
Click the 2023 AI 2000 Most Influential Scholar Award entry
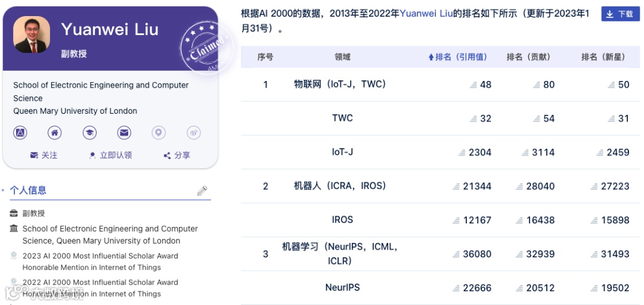pos(100,262)
